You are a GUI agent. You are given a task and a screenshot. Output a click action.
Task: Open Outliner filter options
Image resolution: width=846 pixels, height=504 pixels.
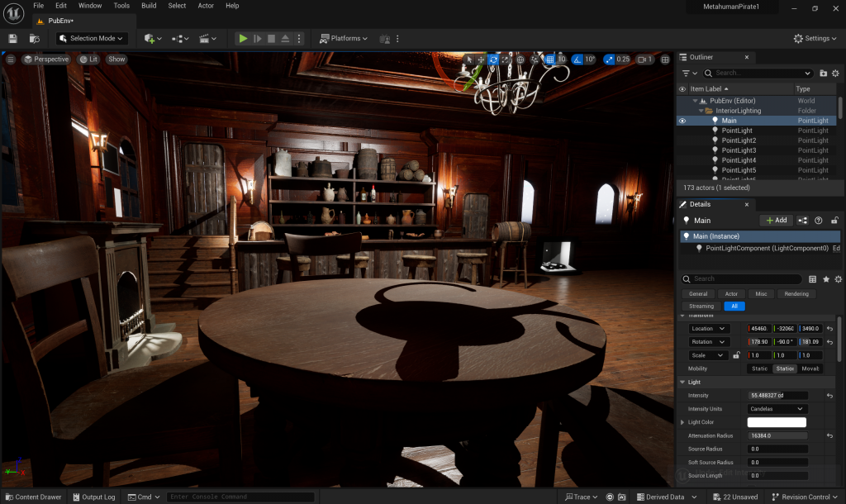click(690, 73)
